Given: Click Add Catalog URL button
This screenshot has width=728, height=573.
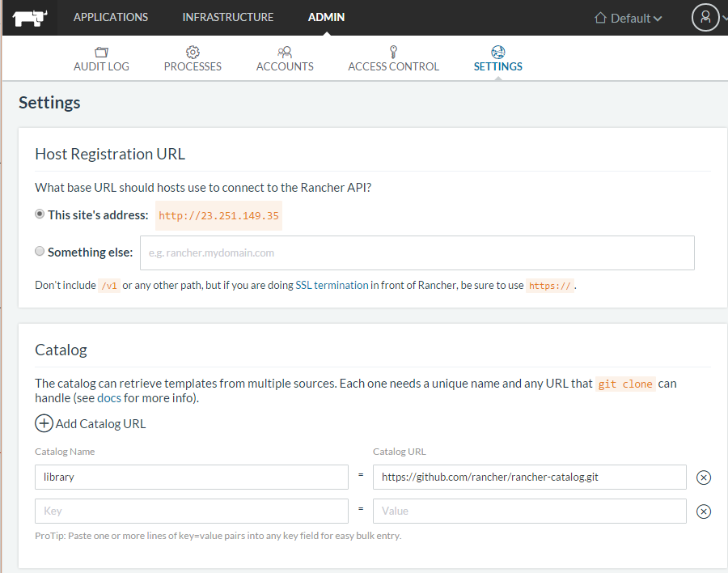Looking at the screenshot, I should (91, 423).
